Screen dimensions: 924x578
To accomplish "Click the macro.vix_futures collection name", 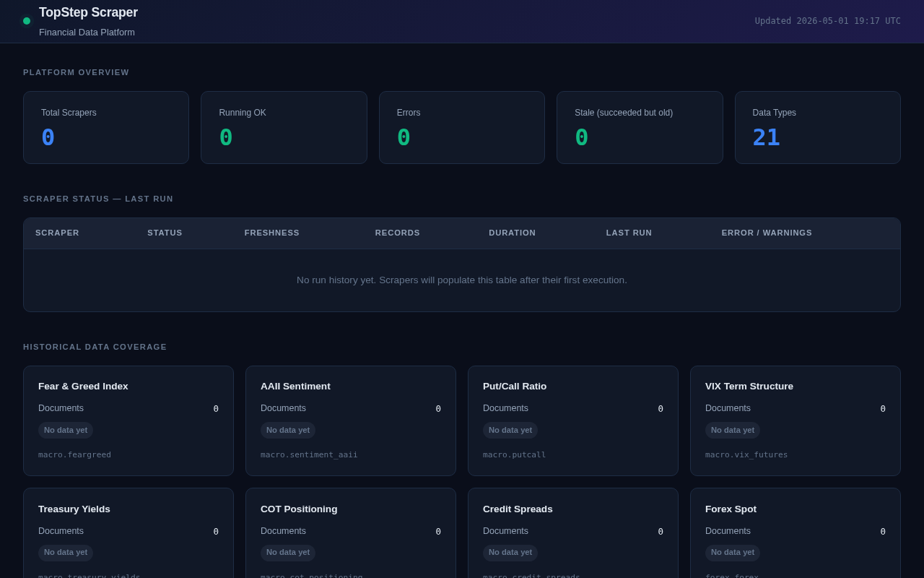I will (746, 455).
